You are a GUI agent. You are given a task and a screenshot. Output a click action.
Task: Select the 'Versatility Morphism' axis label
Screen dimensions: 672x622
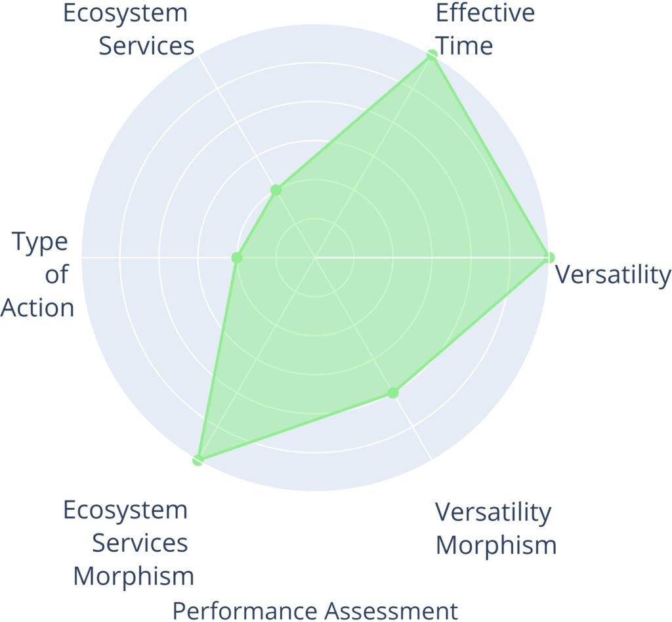tap(495, 528)
